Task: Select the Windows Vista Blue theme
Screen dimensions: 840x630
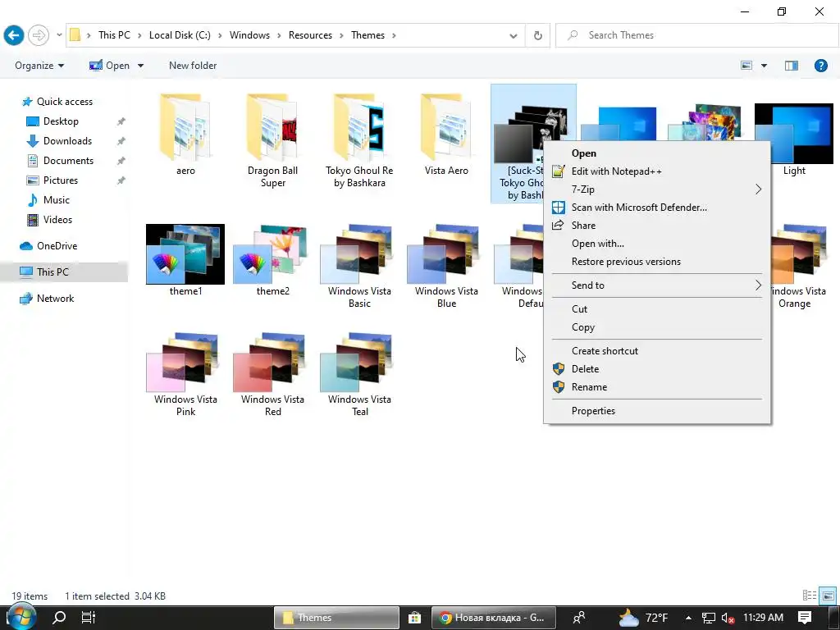Action: click(x=446, y=267)
